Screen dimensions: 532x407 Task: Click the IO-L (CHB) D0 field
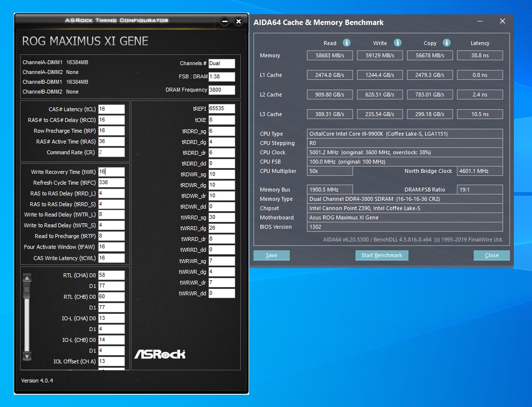coord(111,339)
